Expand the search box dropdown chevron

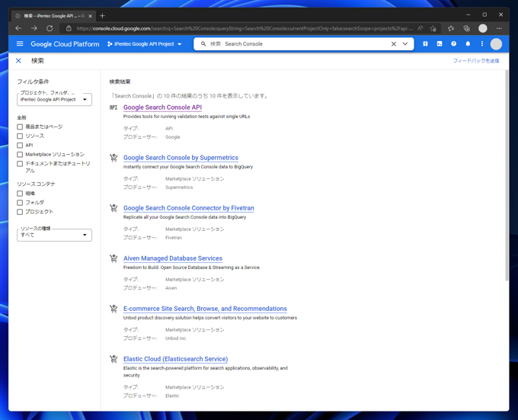pos(405,44)
